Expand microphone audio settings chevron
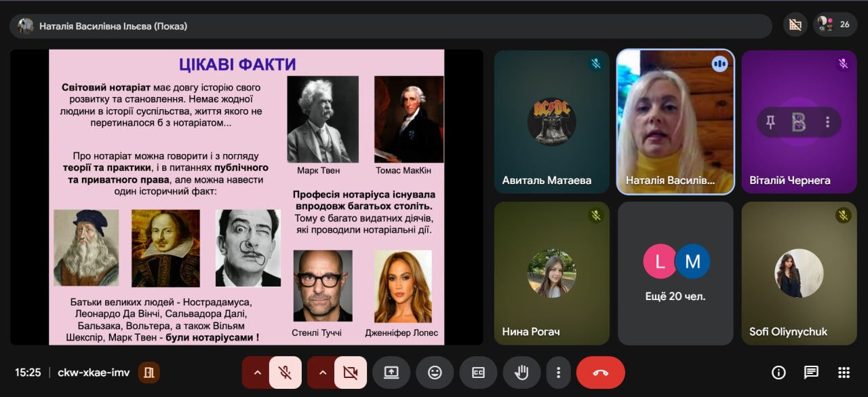The width and height of the screenshot is (868, 397). 257,373
